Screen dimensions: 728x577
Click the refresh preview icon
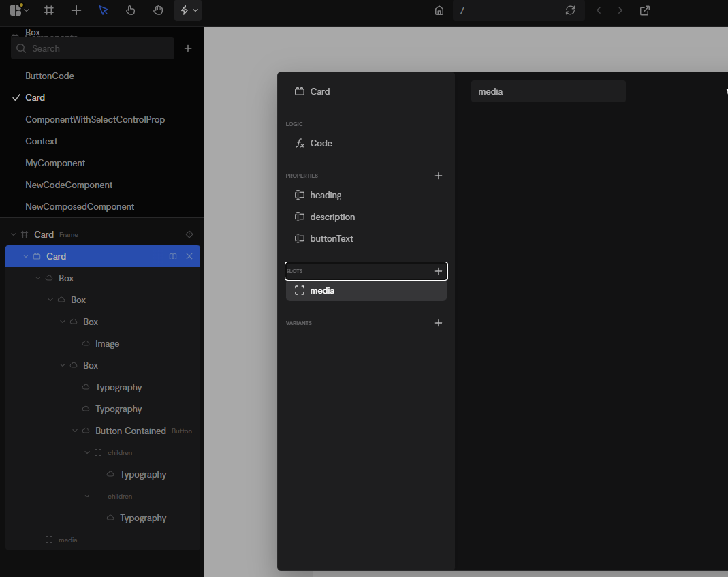[x=570, y=11]
